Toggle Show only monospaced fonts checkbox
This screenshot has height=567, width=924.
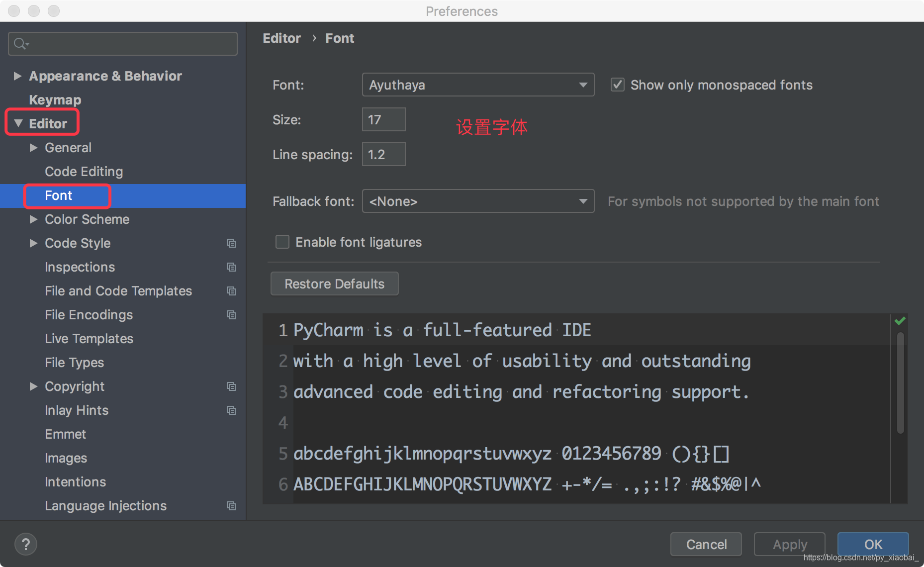tap(617, 85)
